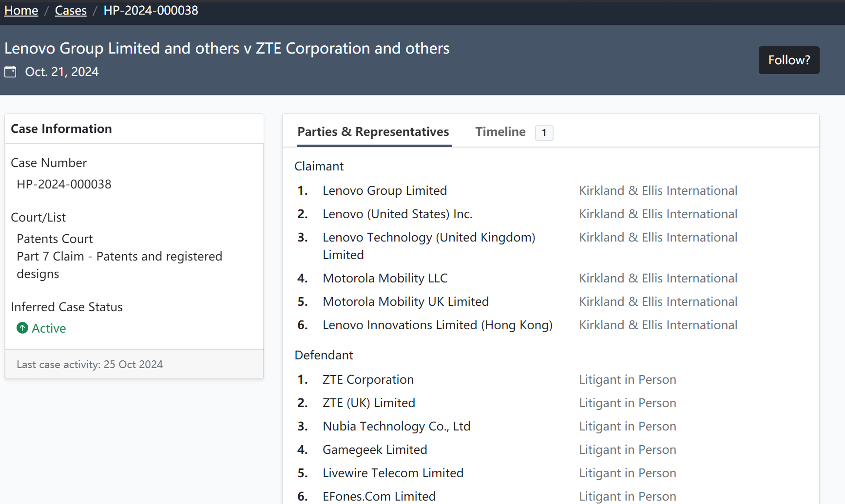Click the case number HP-2024-000038 in breadcrumb

click(151, 10)
